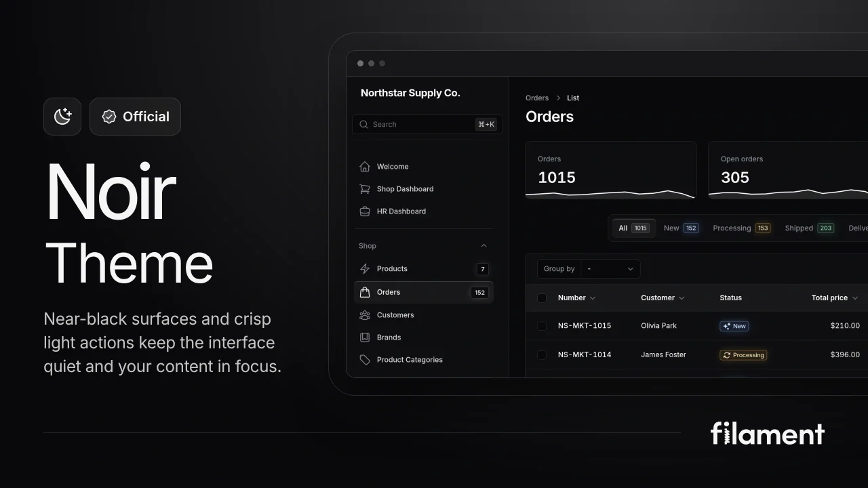Viewport: 868px width, 488px height.
Task: Select the All 1015 tab
Action: tap(633, 228)
